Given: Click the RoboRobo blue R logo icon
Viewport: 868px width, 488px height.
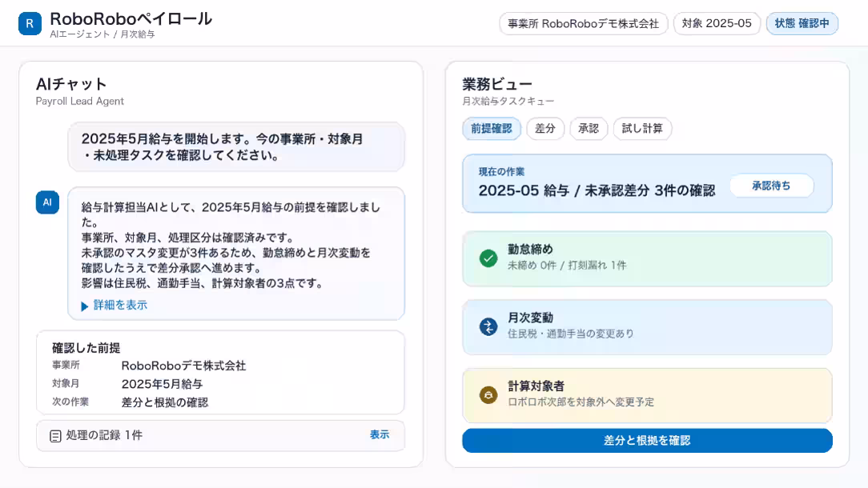Looking at the screenshot, I should pos(30,24).
